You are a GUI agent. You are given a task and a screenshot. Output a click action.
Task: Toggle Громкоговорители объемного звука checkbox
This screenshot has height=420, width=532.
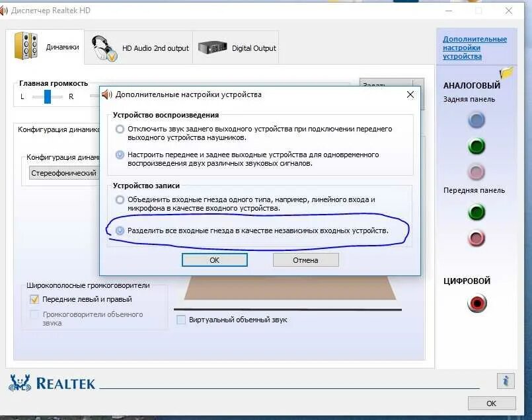tap(34, 314)
